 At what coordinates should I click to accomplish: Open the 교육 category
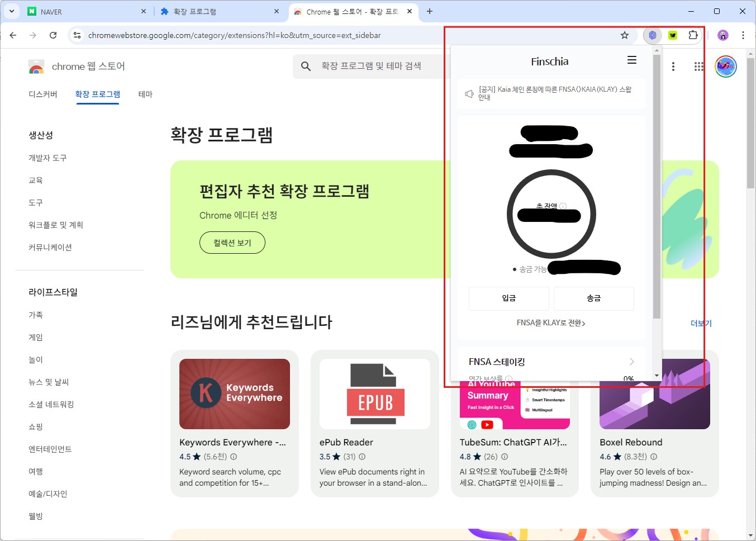pos(36,181)
